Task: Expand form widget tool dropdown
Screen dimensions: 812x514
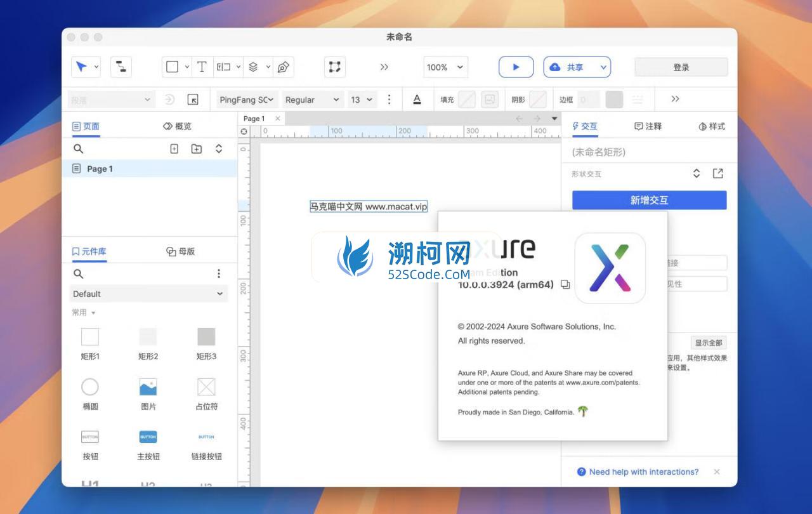Action: coord(239,67)
